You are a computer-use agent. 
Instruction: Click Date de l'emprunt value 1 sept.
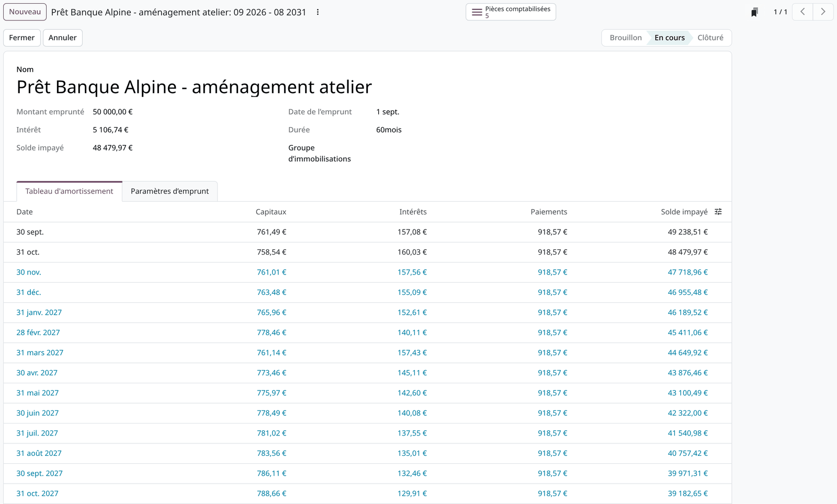click(388, 112)
